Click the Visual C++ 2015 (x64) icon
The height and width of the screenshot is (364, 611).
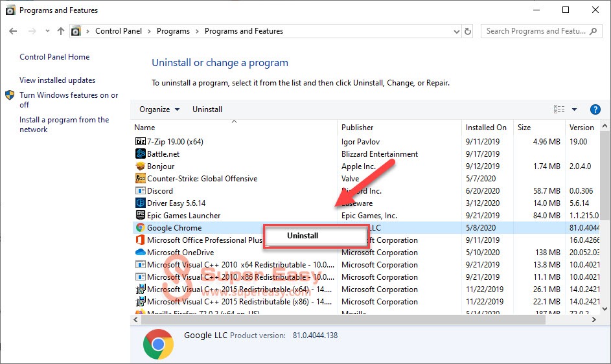tap(141, 289)
